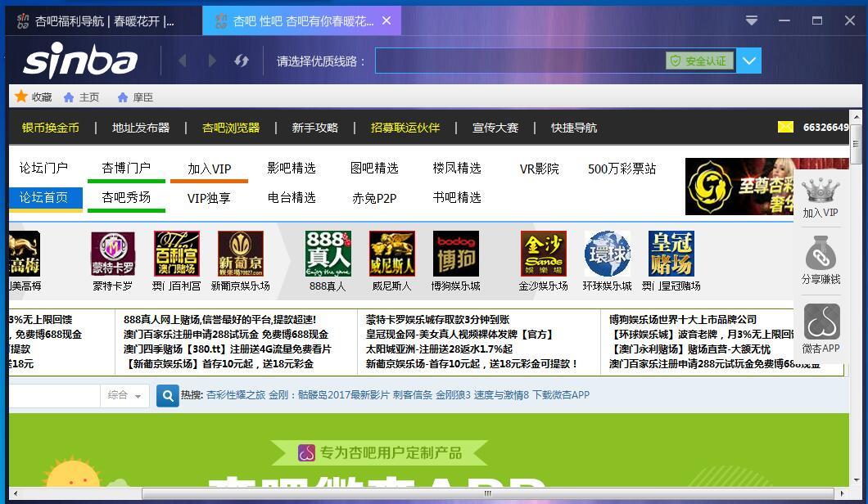The width and height of the screenshot is (868, 504).
Task: Open the line selection dropdown arrow
Action: click(749, 61)
